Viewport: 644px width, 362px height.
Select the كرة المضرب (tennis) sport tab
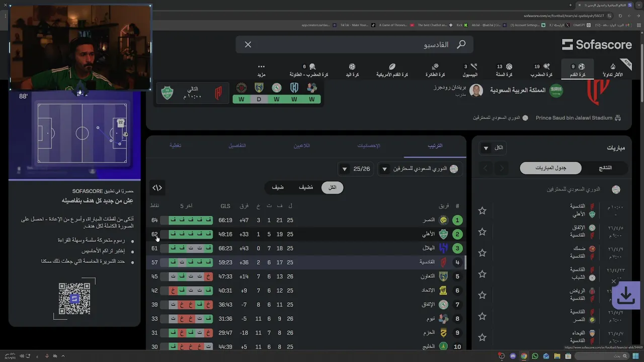pos(542,70)
